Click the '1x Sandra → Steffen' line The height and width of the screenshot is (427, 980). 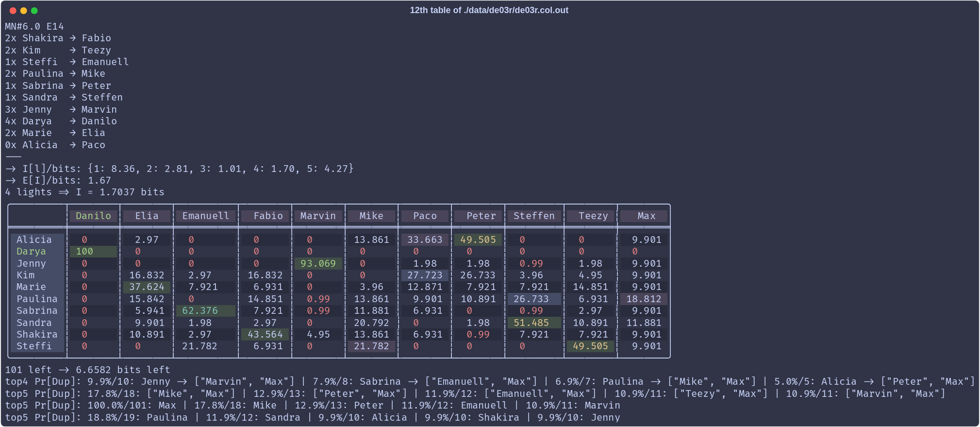[x=64, y=98]
